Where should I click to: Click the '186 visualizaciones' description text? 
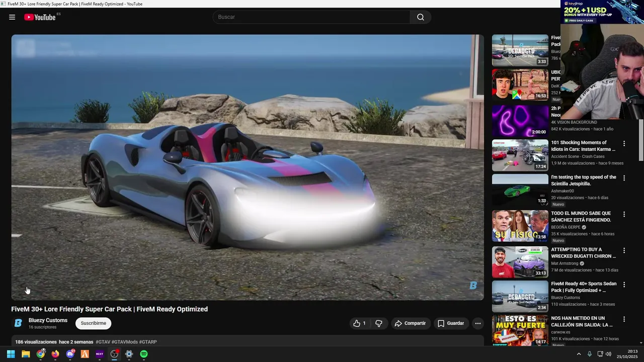(x=36, y=342)
